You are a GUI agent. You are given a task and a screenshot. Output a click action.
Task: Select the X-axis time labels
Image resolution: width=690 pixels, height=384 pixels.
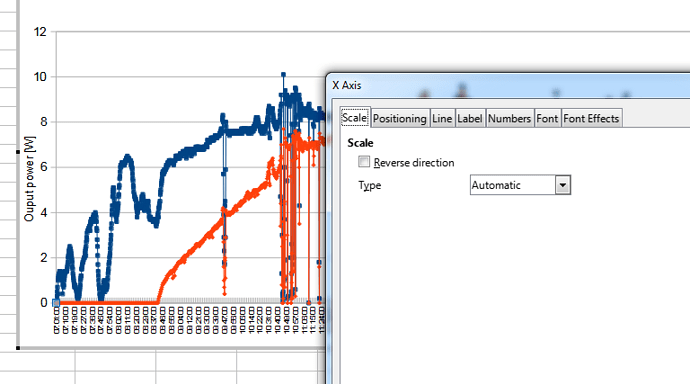[189, 320]
